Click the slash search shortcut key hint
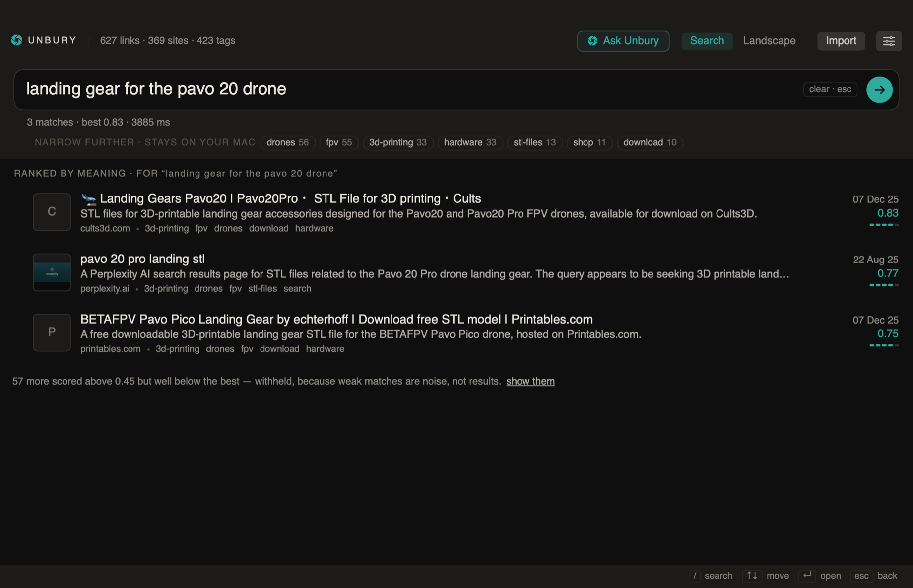 [695, 576]
